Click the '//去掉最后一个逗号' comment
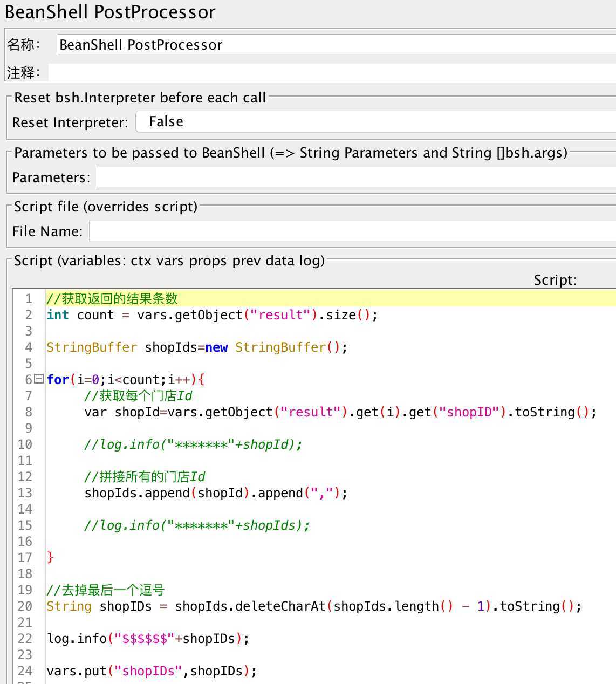Viewport: 616px width, 684px height. (x=106, y=590)
